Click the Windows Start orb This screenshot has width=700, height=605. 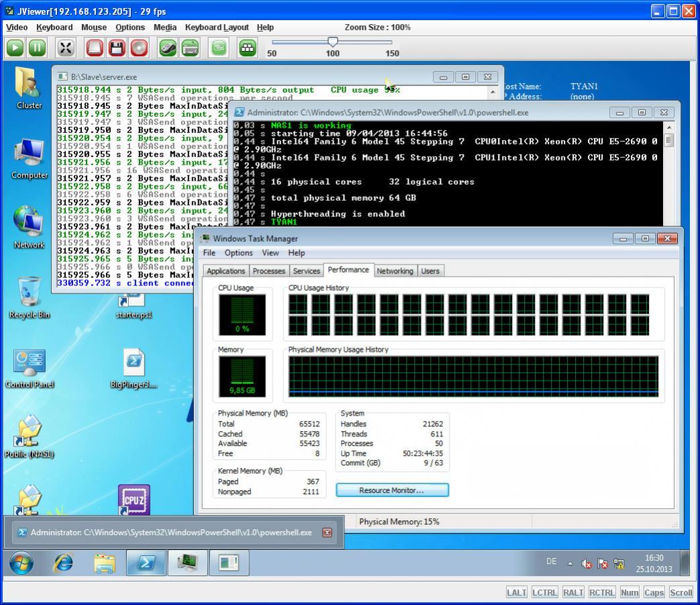(21, 563)
